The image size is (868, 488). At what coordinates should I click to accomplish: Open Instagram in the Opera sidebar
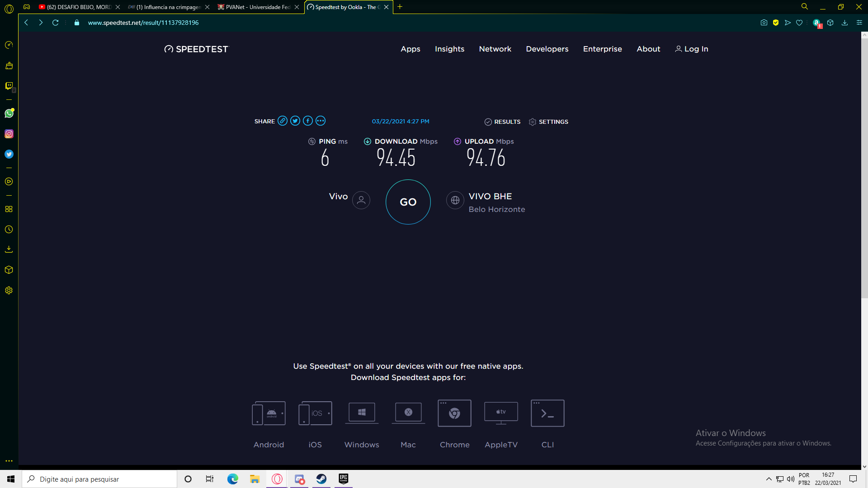[x=9, y=134]
